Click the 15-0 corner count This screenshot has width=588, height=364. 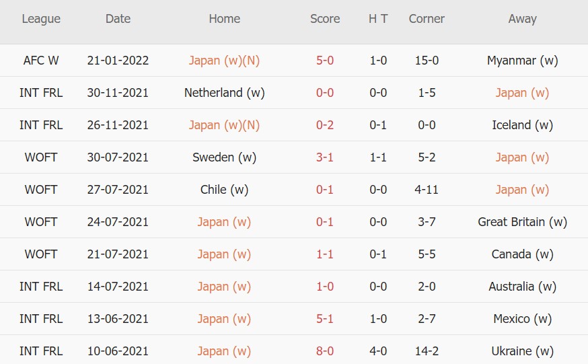pos(427,61)
